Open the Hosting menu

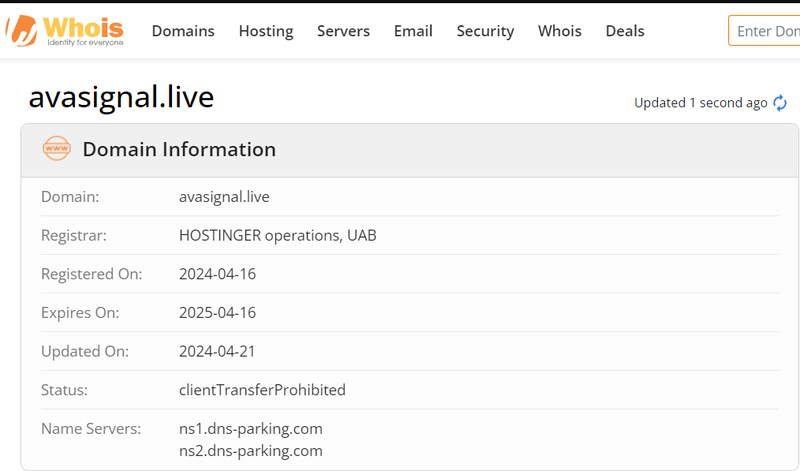coord(266,31)
